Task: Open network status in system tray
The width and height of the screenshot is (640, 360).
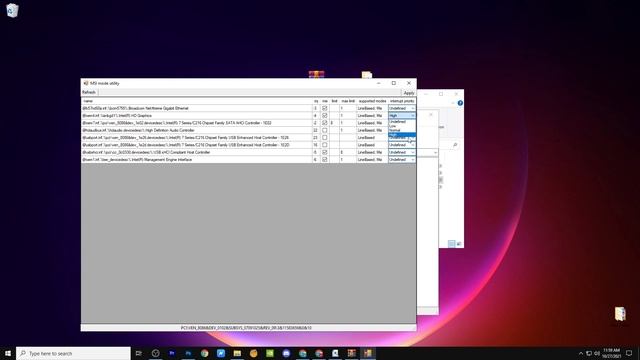Action: pyautogui.click(x=589, y=353)
